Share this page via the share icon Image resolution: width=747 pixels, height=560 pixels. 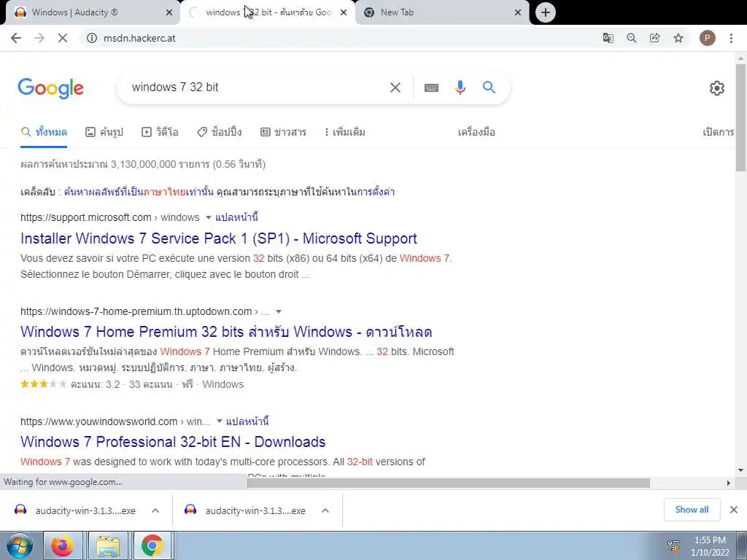coord(654,38)
